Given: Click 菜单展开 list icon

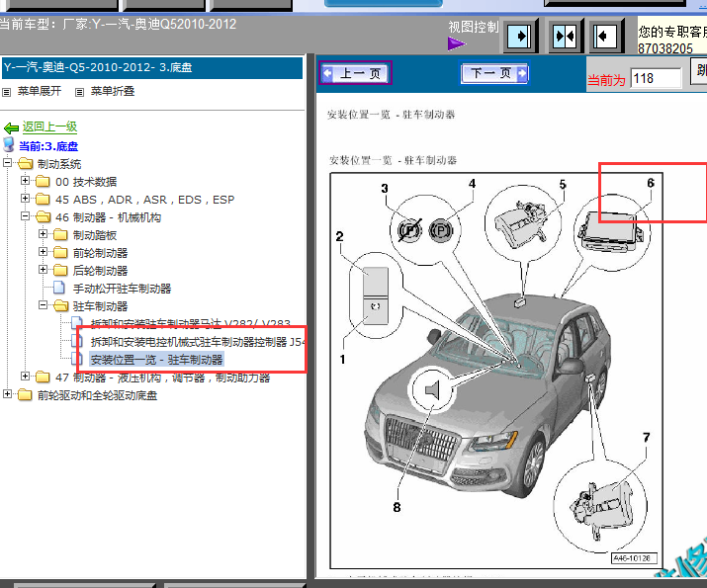Looking at the screenshot, I should tap(6, 92).
